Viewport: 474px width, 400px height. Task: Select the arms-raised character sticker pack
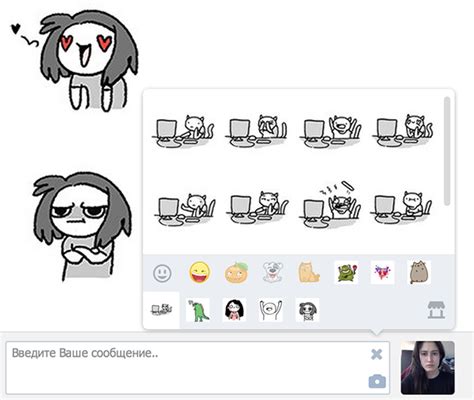pyautogui.click(x=271, y=310)
